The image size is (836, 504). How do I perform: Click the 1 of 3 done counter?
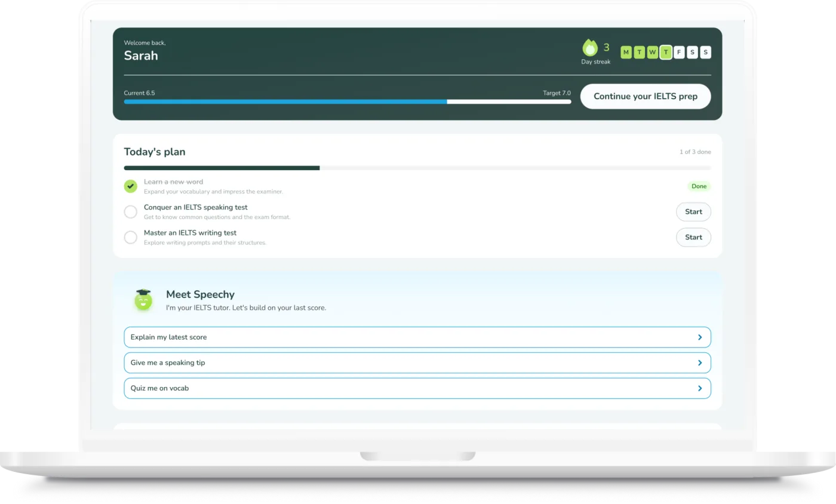pyautogui.click(x=695, y=152)
